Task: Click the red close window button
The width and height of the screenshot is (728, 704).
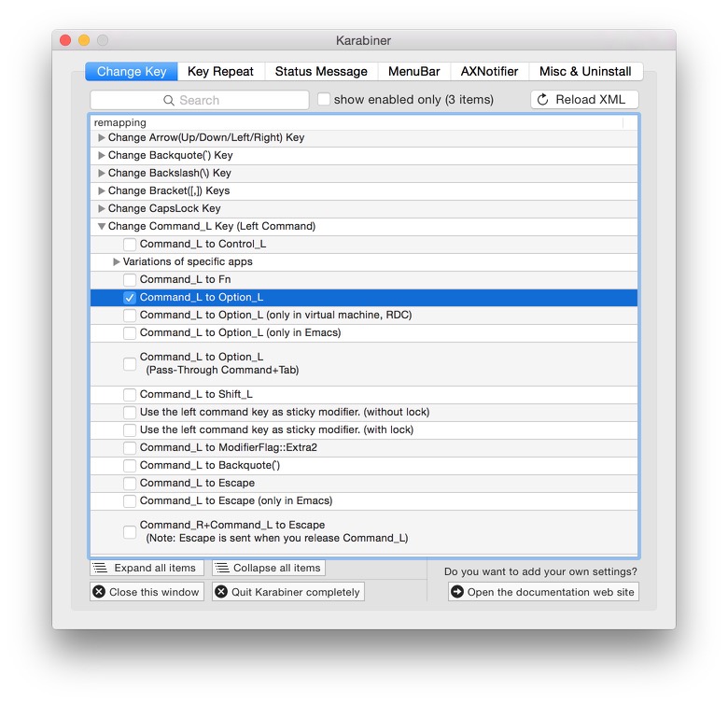Action: pyautogui.click(x=65, y=40)
